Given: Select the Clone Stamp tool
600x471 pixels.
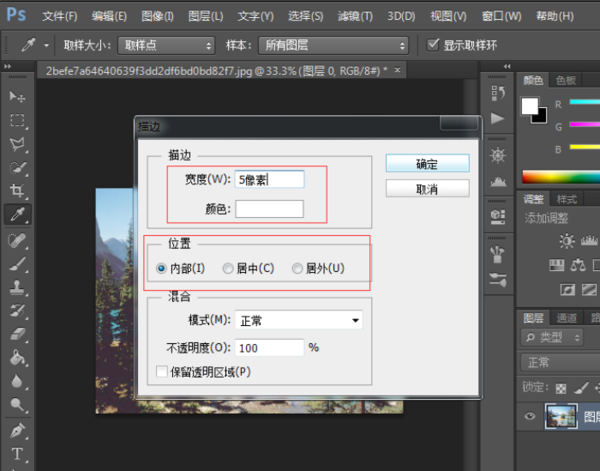Looking at the screenshot, I should coord(17,287).
